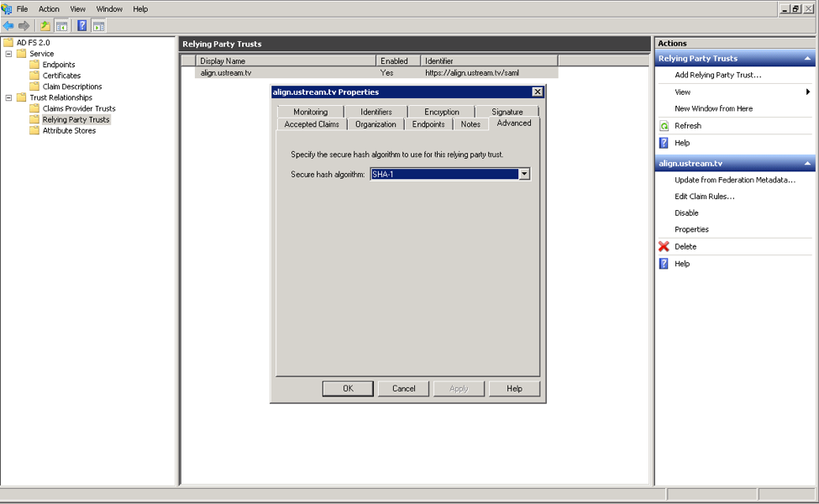This screenshot has width=819, height=504.
Task: Click the Endpoints folder icon in tree
Action: pos(34,64)
